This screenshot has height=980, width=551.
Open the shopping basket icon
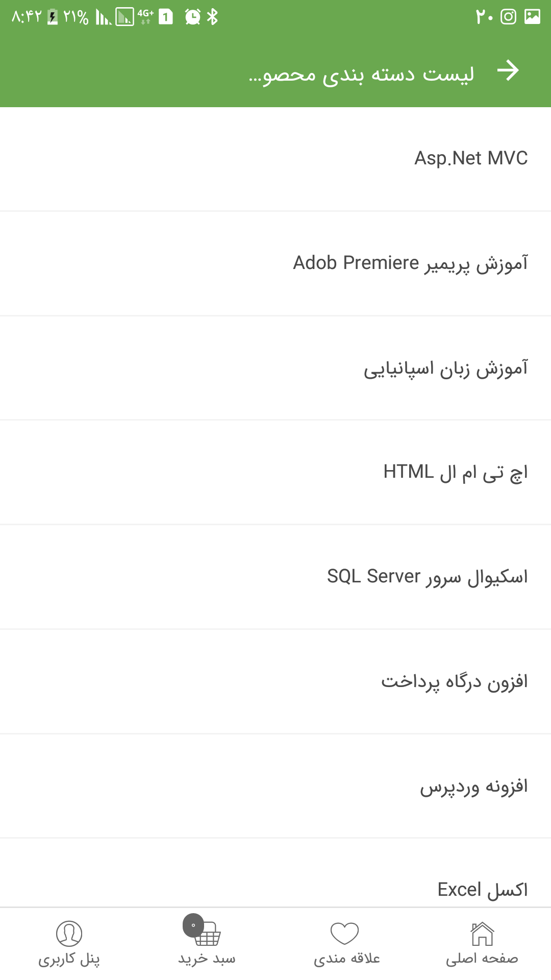click(207, 934)
